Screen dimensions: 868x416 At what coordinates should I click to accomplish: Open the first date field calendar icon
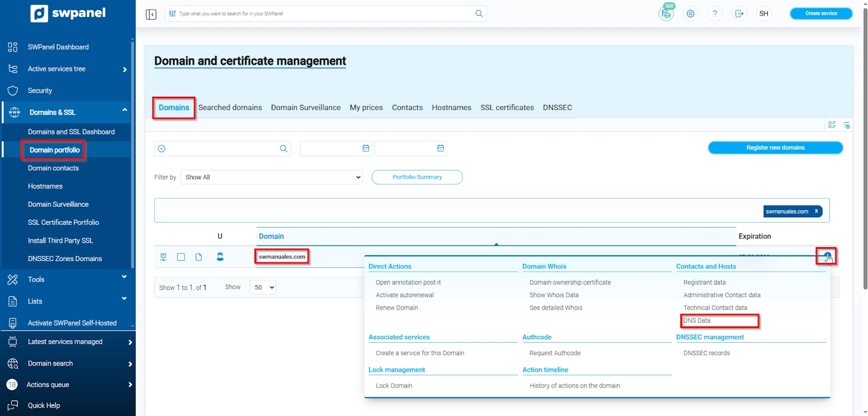366,148
